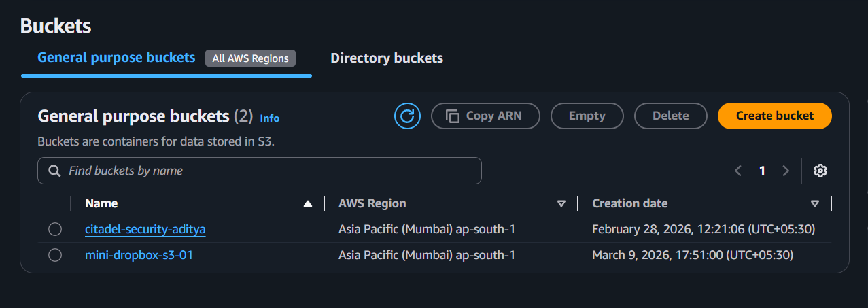
Task: Go to next page chevron
Action: 786,171
